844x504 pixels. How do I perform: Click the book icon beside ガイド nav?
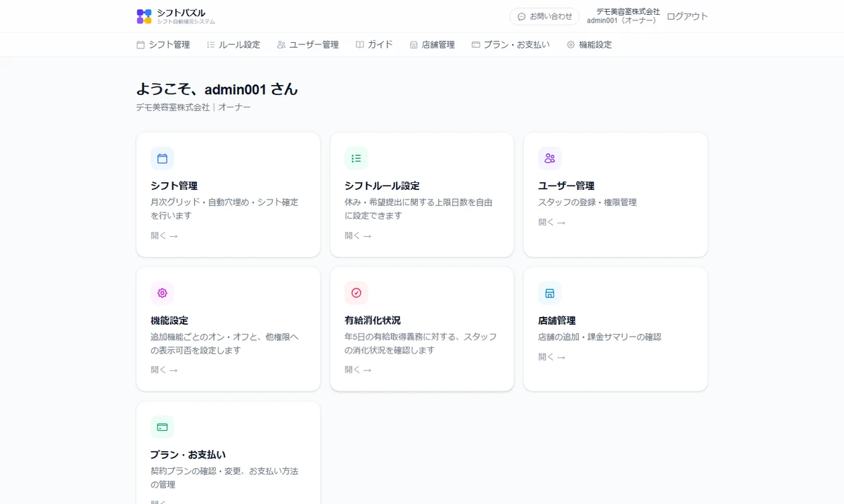[x=359, y=44]
